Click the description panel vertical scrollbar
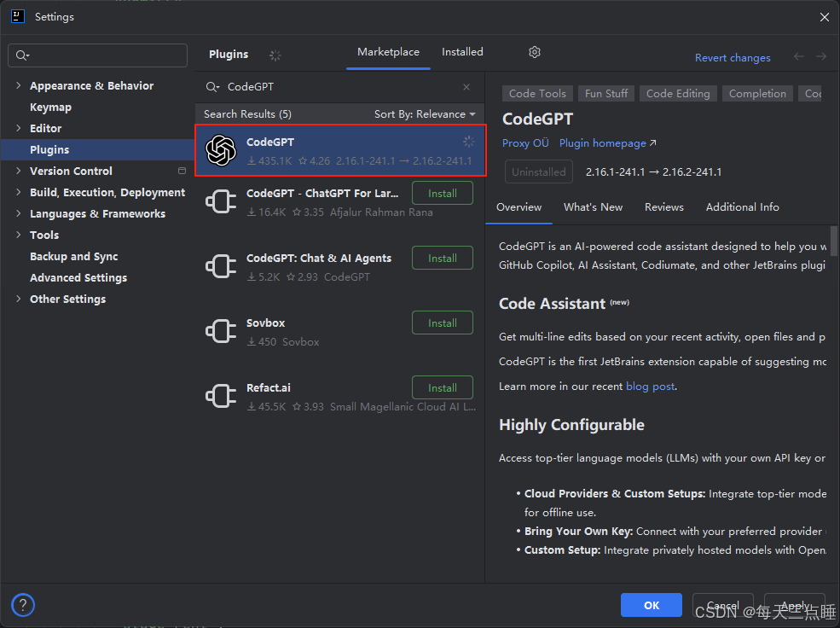 (833, 241)
